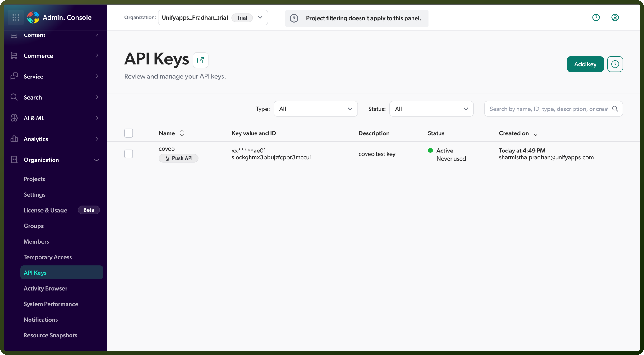This screenshot has width=644, height=355.
Task: Click the Description column header
Action: 374,133
